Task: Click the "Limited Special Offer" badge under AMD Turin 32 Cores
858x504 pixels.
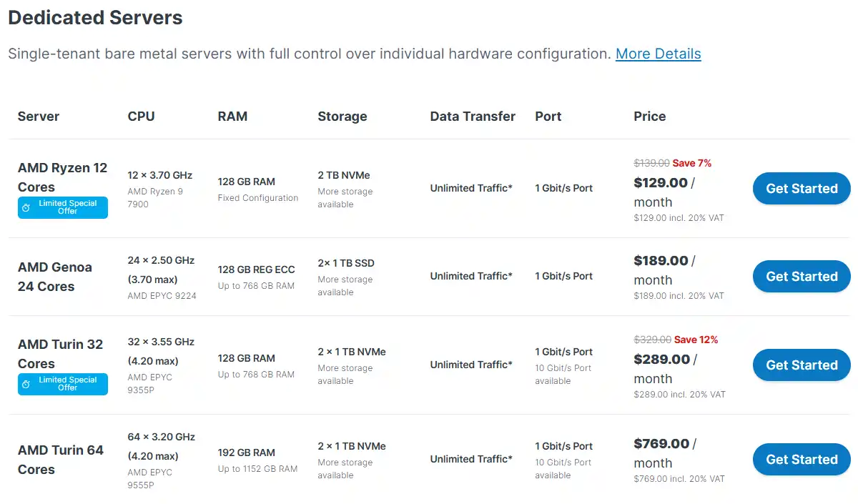Action: [63, 384]
